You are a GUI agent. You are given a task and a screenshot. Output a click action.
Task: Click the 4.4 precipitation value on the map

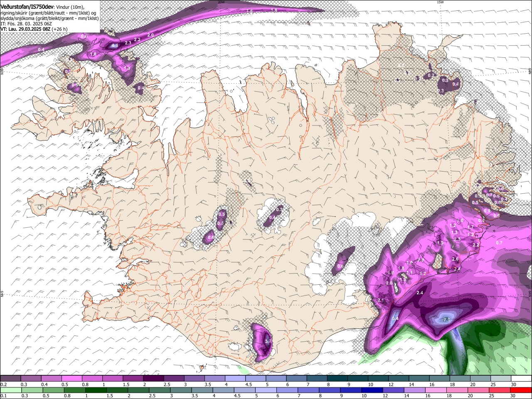(x=115, y=45)
